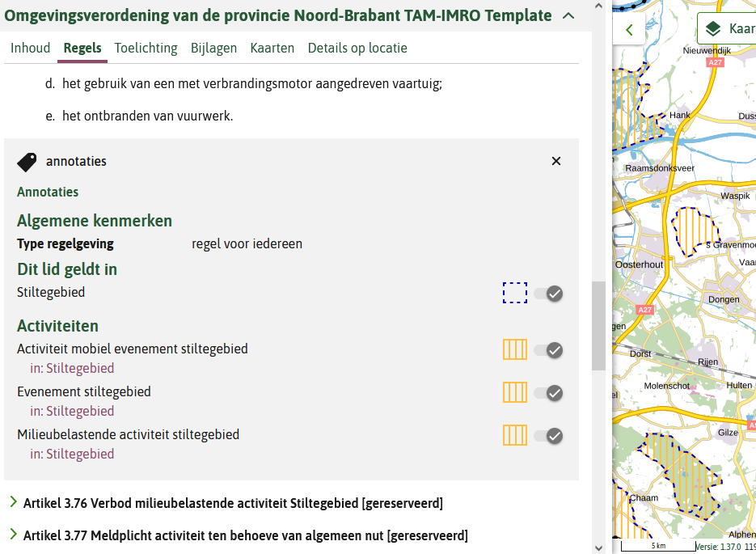Image resolution: width=756 pixels, height=554 pixels.
Task: Click the scroll up arrow of the panel
Action: pyautogui.click(x=598, y=6)
